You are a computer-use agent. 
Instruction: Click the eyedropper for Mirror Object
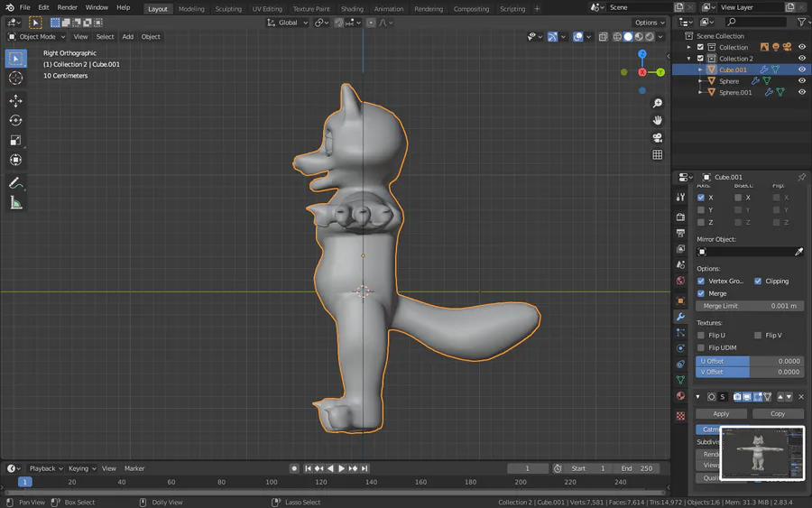798,252
